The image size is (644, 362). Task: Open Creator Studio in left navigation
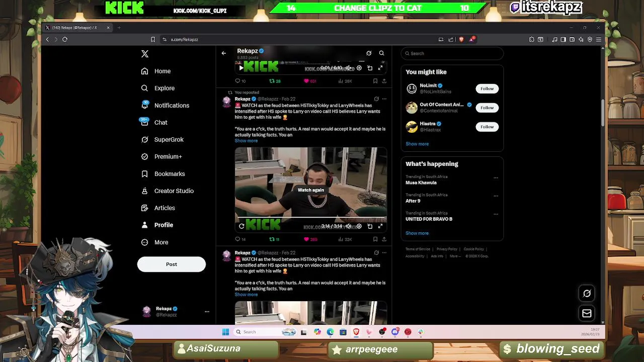168,191
